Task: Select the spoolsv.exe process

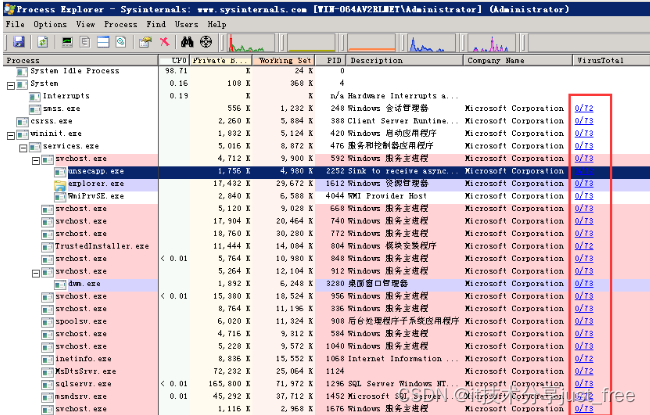Action: 326,321
